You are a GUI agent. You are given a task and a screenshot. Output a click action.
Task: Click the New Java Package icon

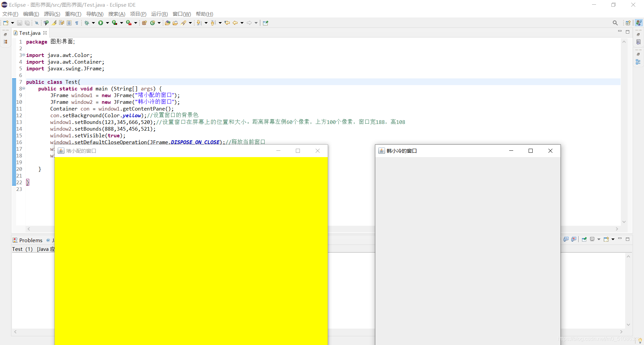(144, 23)
